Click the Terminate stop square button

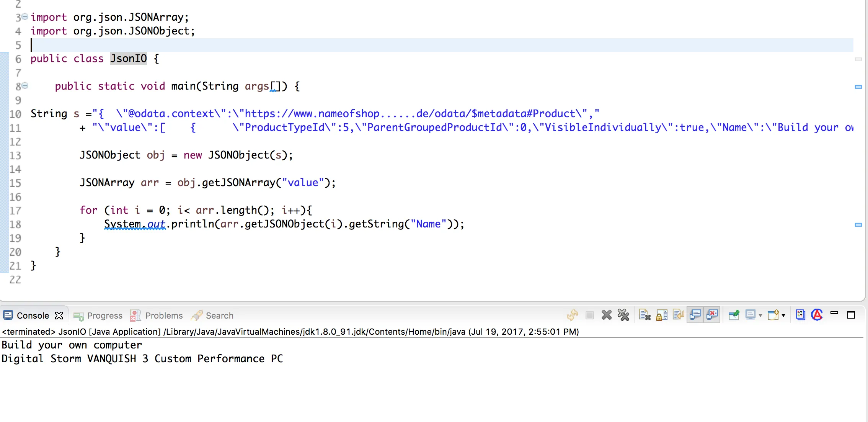pos(589,315)
